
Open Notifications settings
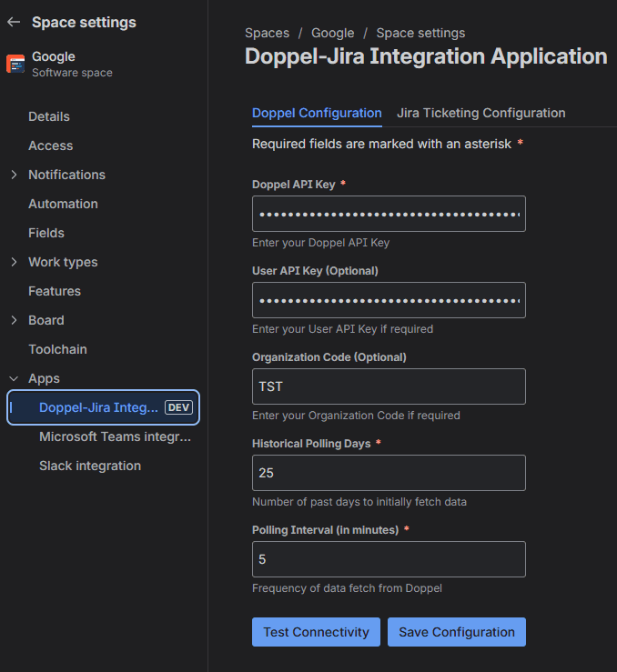[x=67, y=175]
